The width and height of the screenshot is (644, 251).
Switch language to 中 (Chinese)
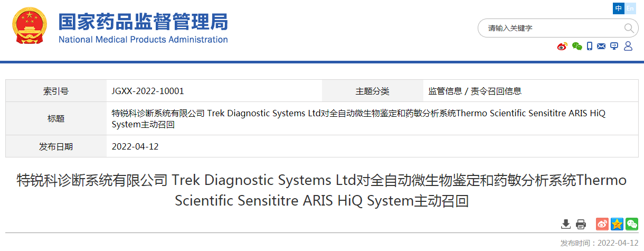coord(618,8)
